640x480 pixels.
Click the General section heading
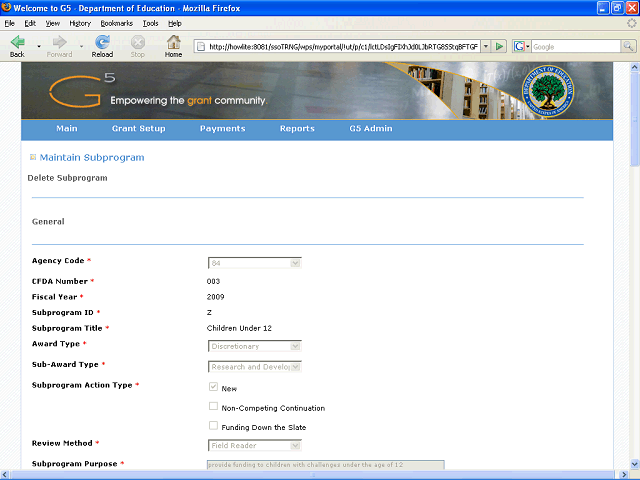(x=48, y=222)
